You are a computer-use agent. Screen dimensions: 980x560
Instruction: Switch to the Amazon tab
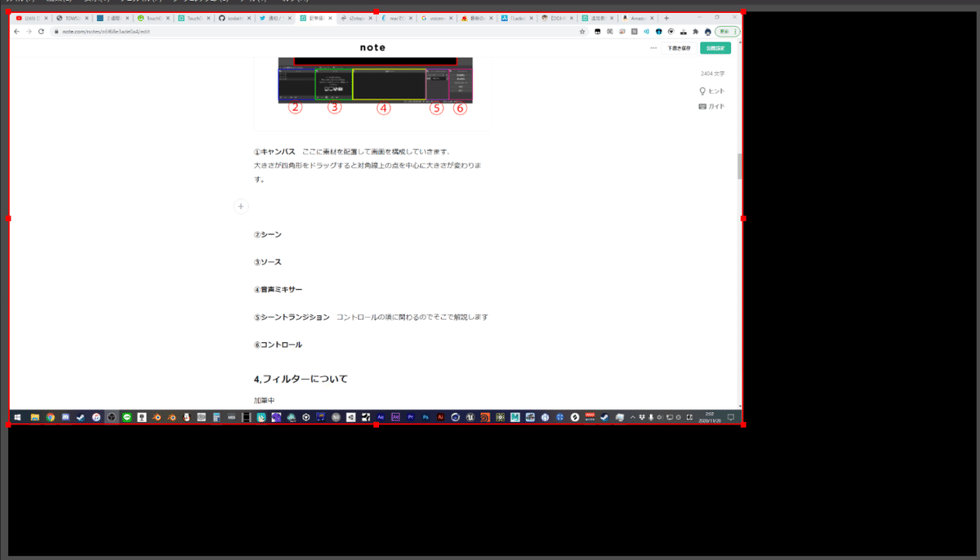[636, 18]
